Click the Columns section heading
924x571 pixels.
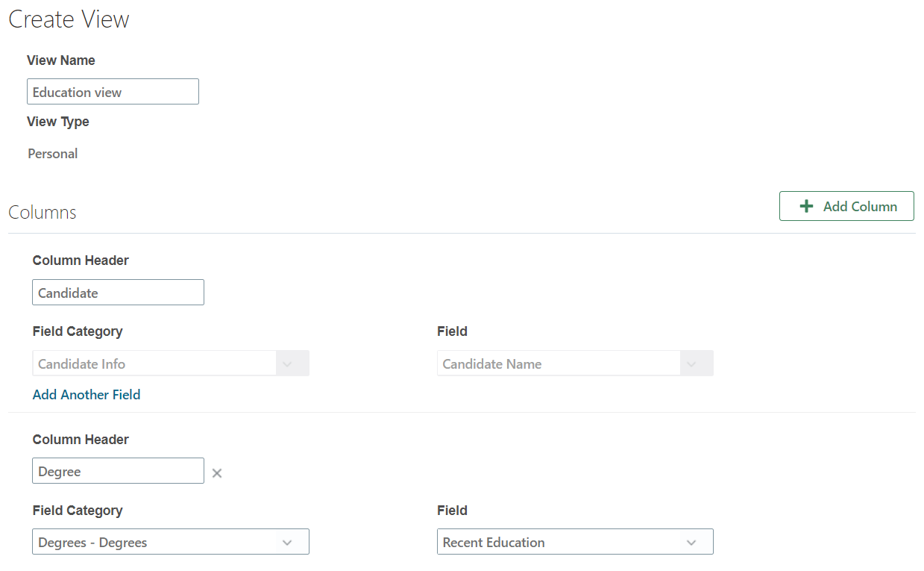[x=43, y=213]
